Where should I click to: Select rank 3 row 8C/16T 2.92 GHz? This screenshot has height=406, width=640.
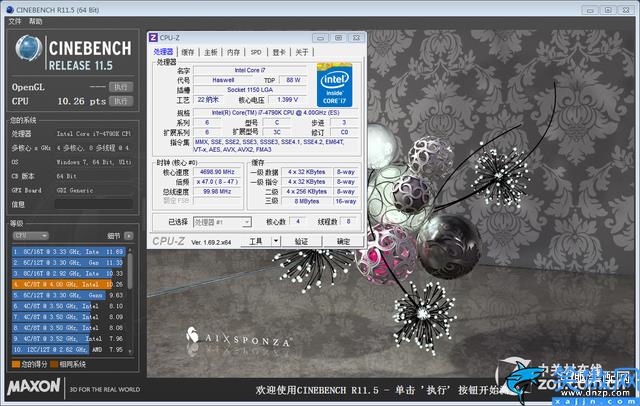pyautogui.click(x=68, y=273)
